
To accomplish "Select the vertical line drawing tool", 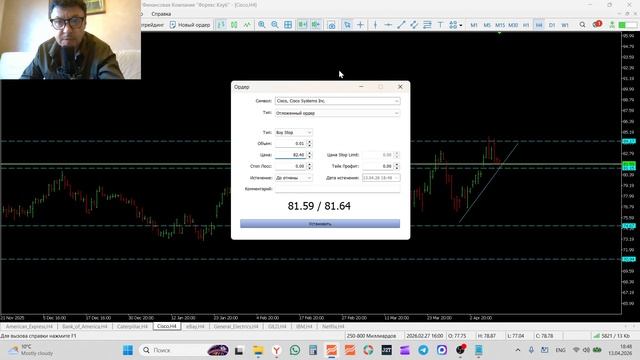I will pyautogui.click(x=375, y=25).
